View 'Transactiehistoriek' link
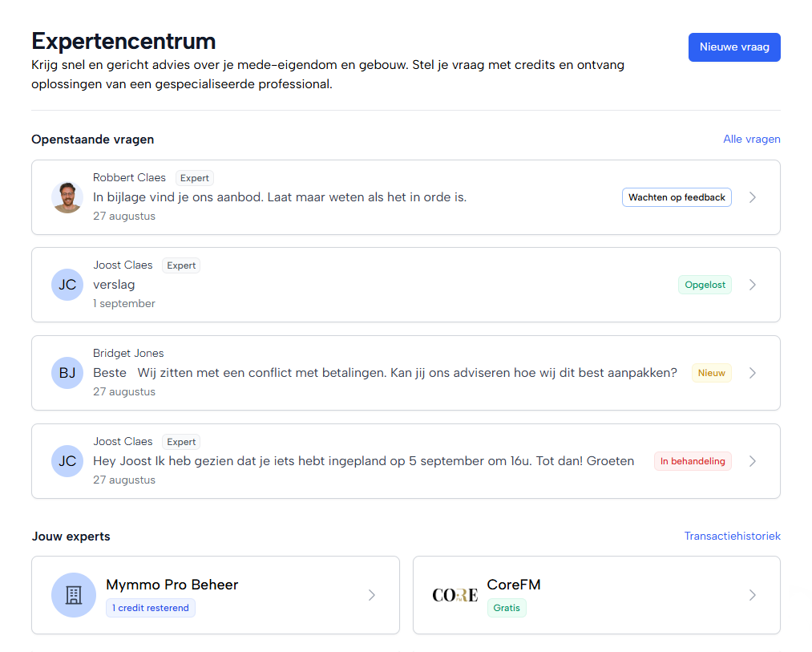Viewport: 812px width, 652px height. click(x=732, y=536)
